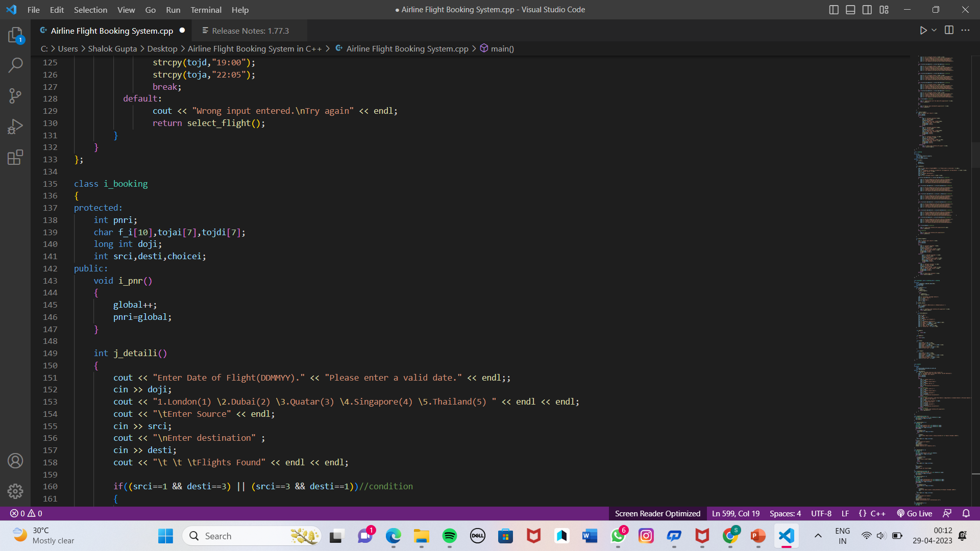Screen dimensions: 980x551
Task: Open the Source Control view
Action: pyautogui.click(x=15, y=96)
